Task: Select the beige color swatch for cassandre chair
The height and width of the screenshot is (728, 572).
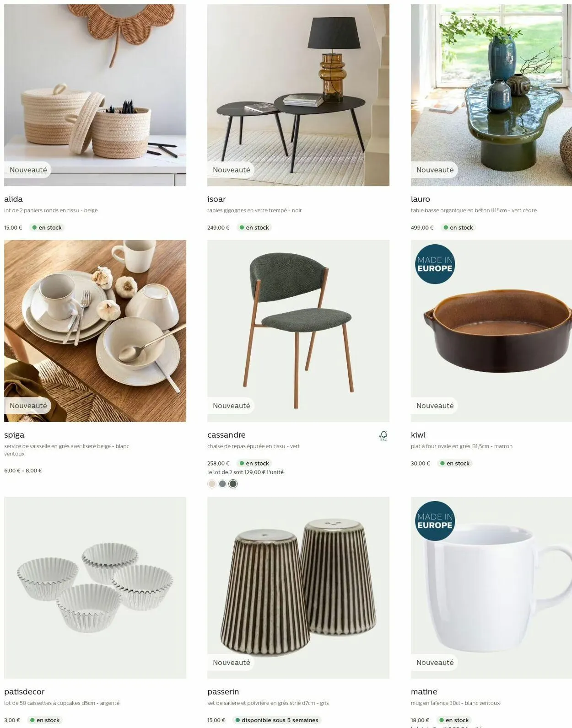Action: [212, 484]
